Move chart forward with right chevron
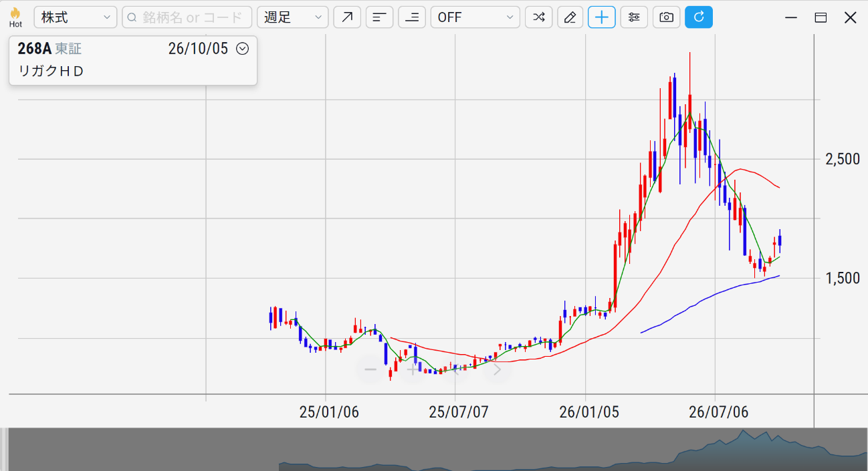This screenshot has width=868, height=471. coord(497,369)
